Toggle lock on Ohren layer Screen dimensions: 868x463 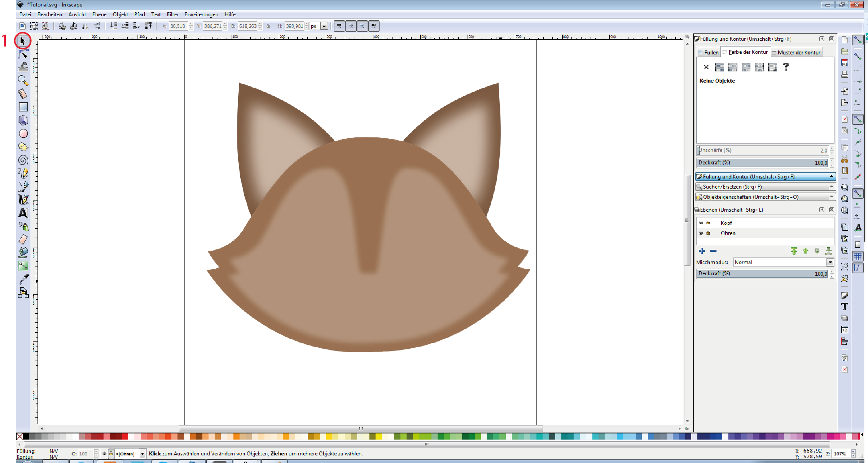click(x=708, y=233)
